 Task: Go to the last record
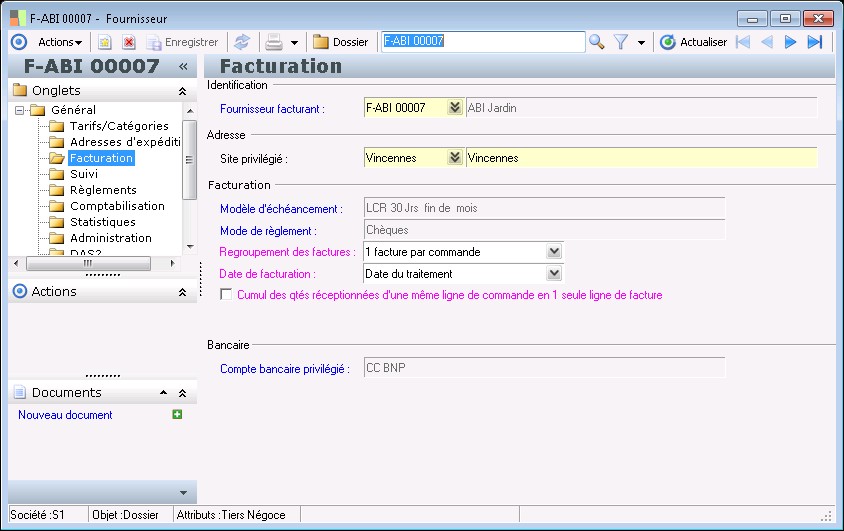(815, 42)
